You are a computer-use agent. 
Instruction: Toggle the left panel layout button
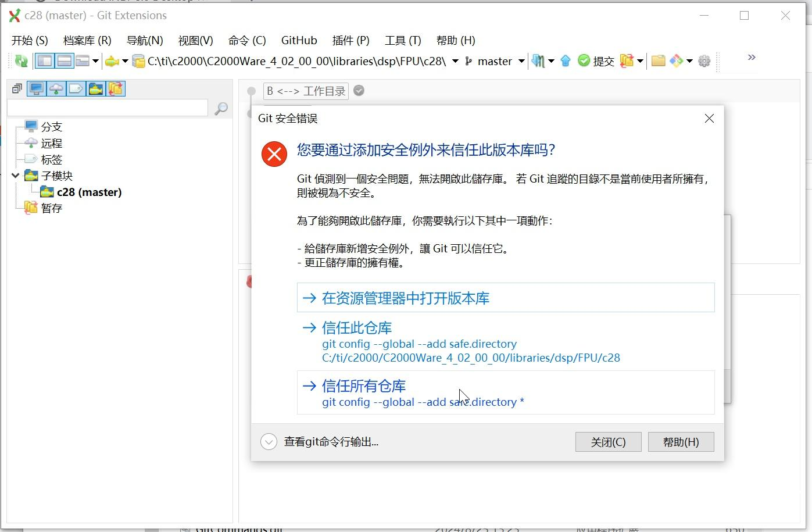coord(45,61)
